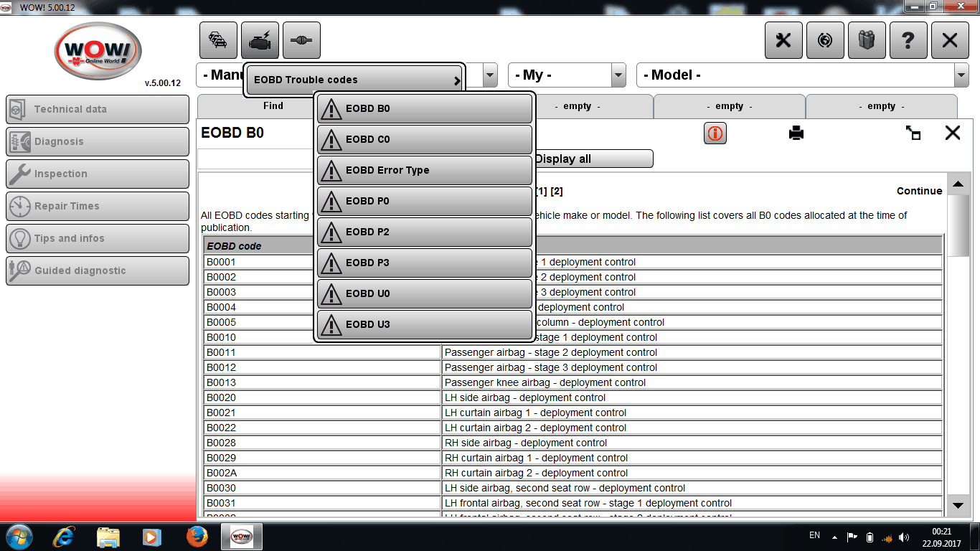The height and width of the screenshot is (551, 980).
Task: Click the WOW! app taskbar button
Action: click(242, 537)
